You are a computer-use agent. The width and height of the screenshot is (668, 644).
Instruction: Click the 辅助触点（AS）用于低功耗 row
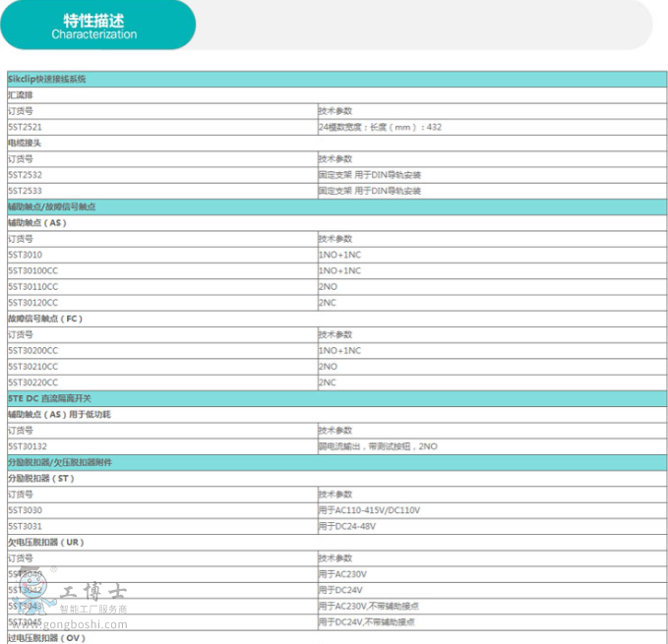(337, 415)
